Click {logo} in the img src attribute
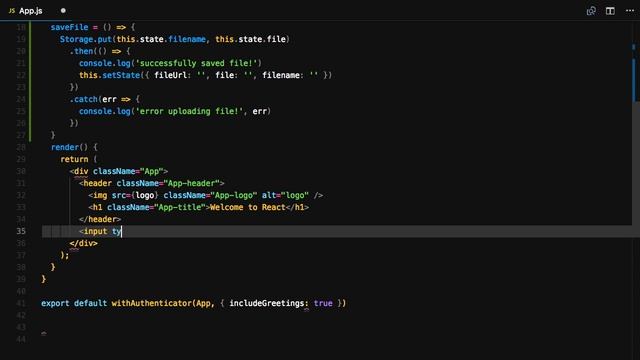The width and height of the screenshot is (640, 360). [144, 195]
